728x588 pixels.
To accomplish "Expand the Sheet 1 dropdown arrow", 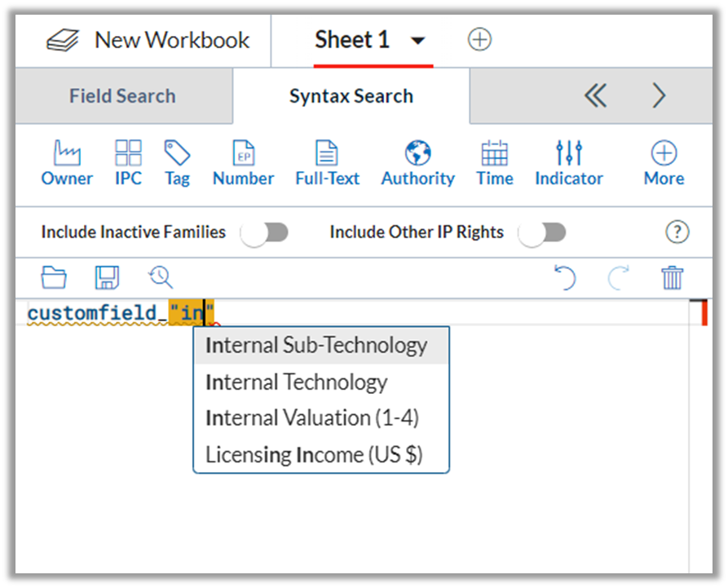I will 418,41.
